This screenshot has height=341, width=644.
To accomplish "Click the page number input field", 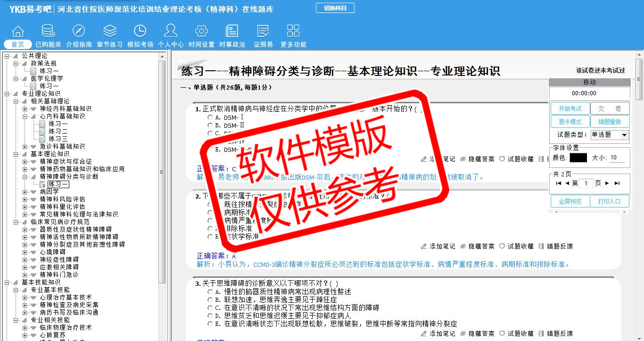I will point(586,183).
